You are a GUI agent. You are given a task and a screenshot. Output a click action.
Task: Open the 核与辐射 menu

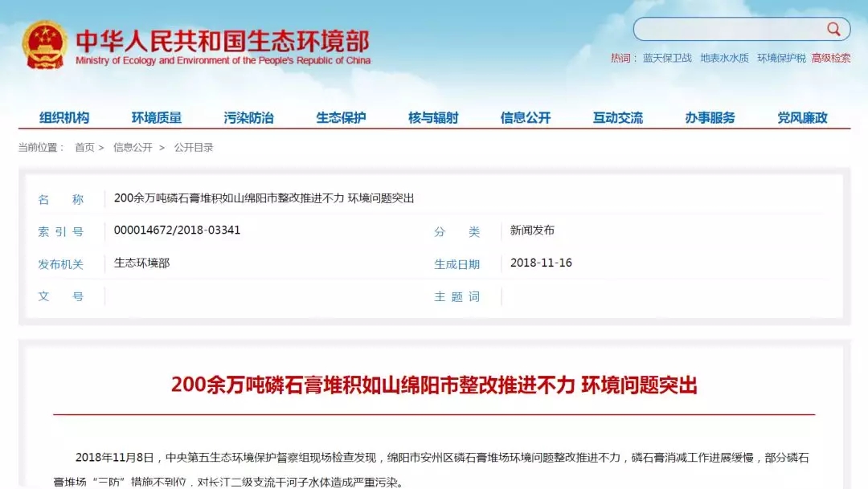(x=433, y=117)
